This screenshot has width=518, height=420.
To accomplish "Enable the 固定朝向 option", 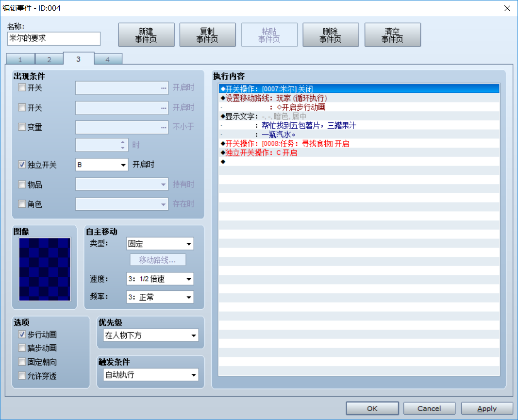I will (22, 362).
